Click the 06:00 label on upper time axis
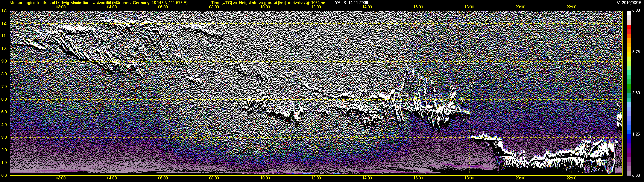This screenshot has width=644, height=182. tap(163, 7)
